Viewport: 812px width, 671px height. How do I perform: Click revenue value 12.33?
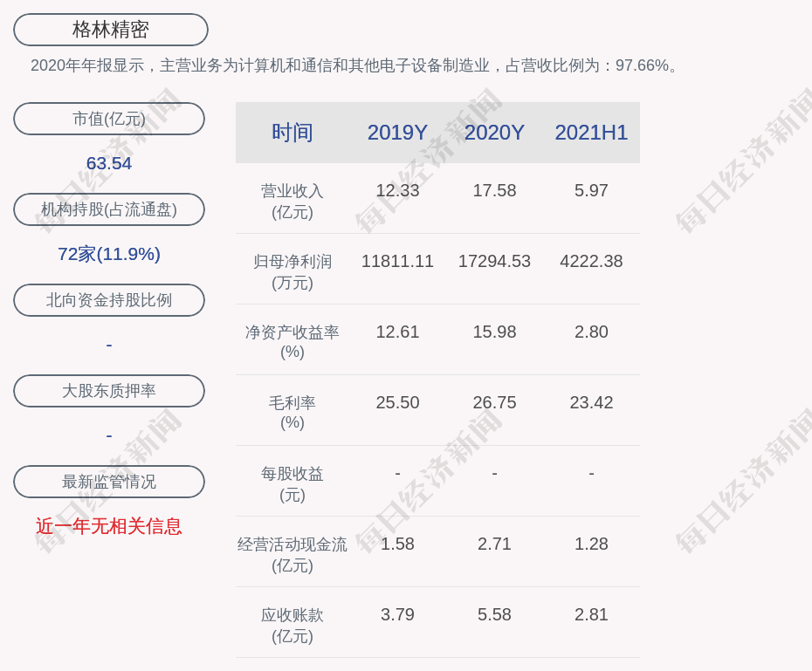pyautogui.click(x=397, y=190)
